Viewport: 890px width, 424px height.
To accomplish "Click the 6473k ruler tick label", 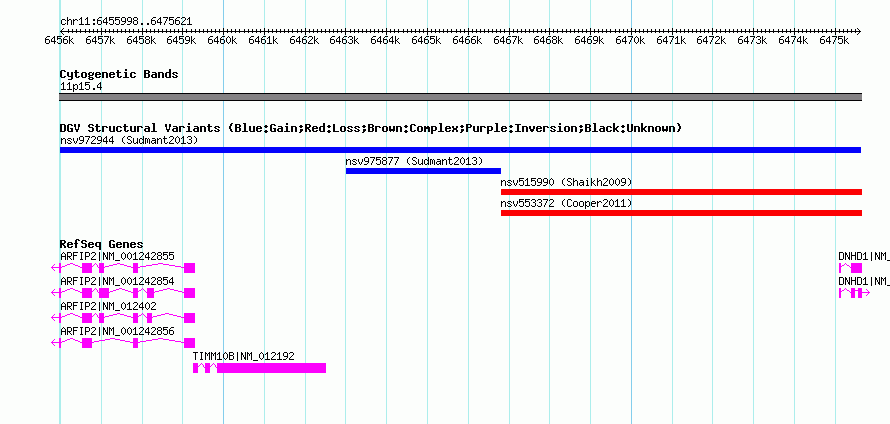I will tap(753, 41).
